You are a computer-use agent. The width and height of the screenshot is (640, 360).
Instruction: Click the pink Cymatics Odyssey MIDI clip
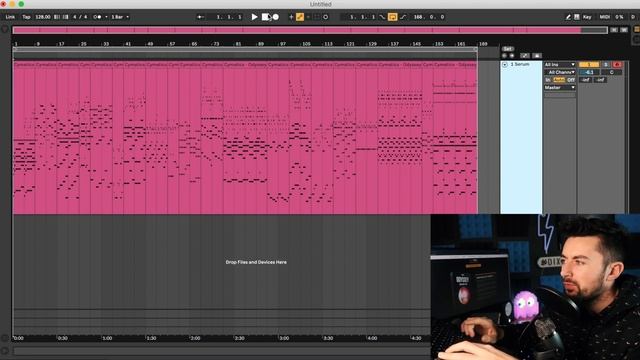pyautogui.click(x=245, y=138)
